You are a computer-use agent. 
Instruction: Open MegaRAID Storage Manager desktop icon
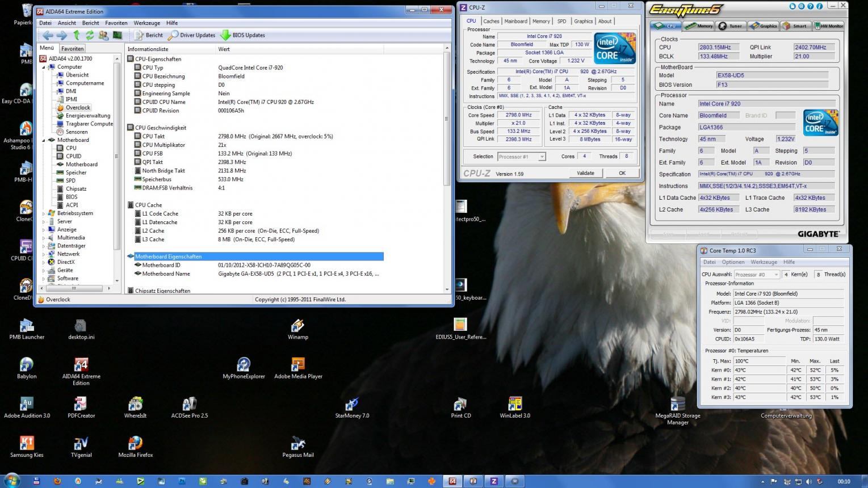click(x=678, y=411)
